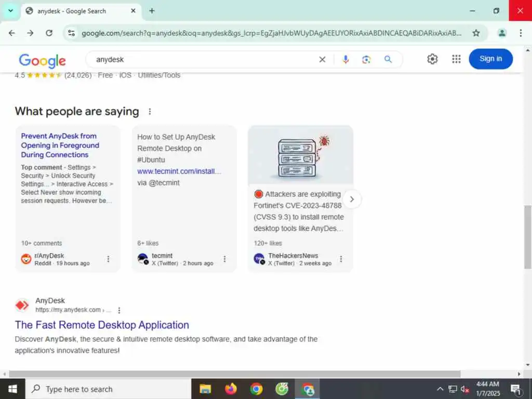
Task: Close the anydesk Google Search tab
Action: (134, 11)
